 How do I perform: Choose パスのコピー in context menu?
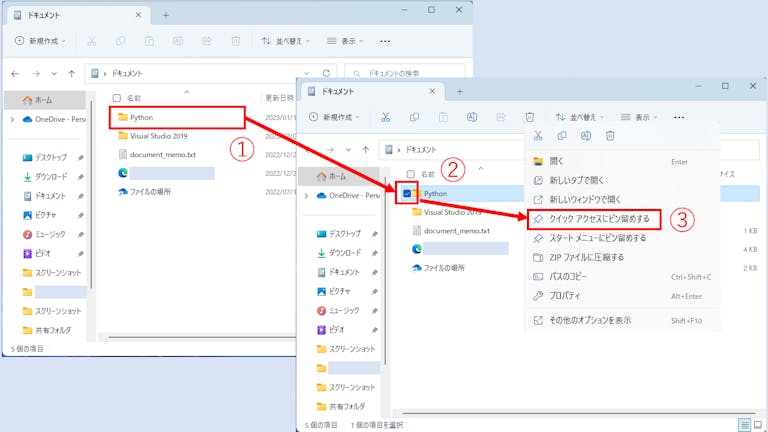pyautogui.click(x=622, y=277)
